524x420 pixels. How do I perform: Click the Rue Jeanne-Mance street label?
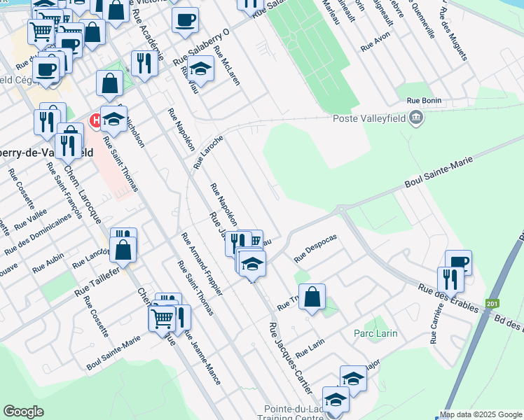coord(202,358)
